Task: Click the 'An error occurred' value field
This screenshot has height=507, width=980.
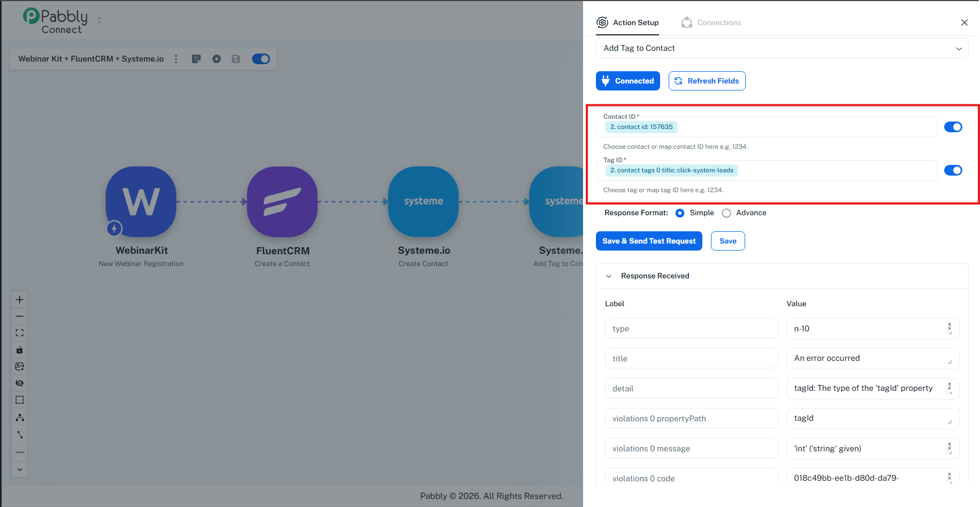Action: [873, 359]
